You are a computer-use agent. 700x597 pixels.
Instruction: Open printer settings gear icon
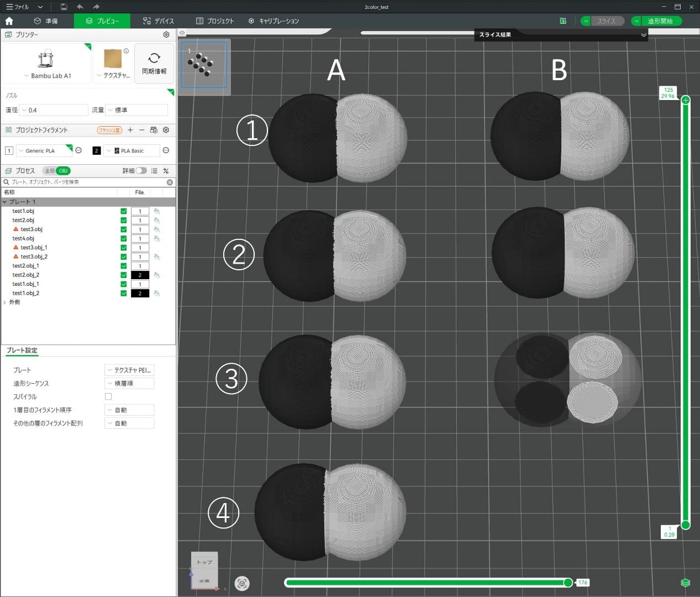[x=166, y=34]
